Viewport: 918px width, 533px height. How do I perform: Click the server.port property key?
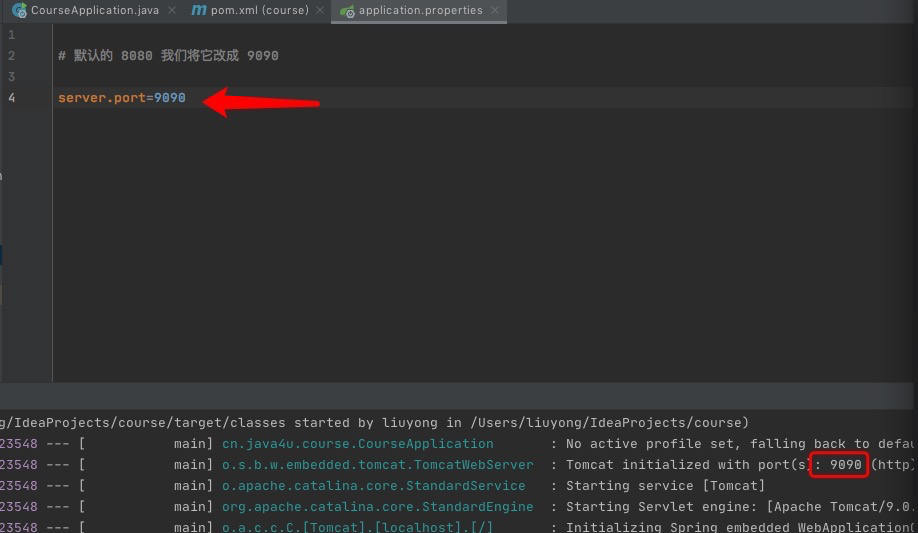tap(101, 98)
